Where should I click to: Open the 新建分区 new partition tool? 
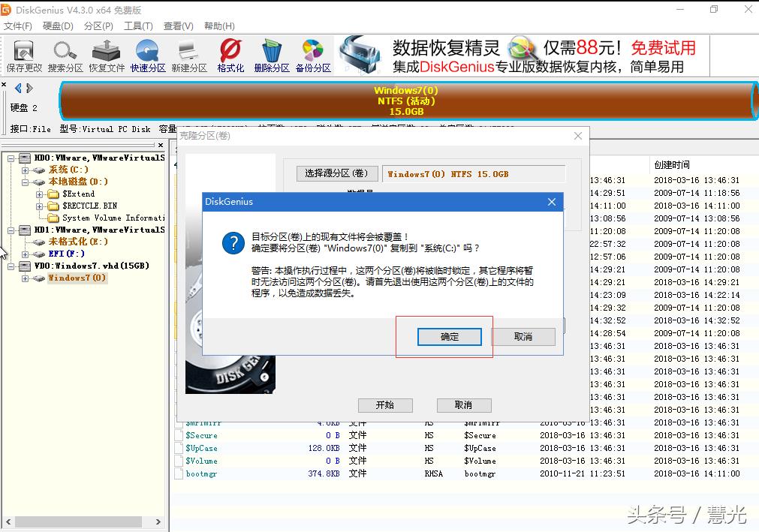click(188, 55)
